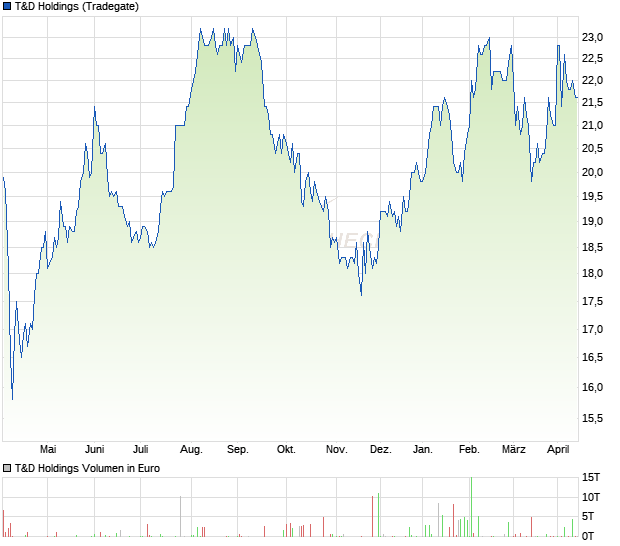Image resolution: width=620 pixels, height=546 pixels.
Task: Click the 'Nov.' month axis label
Action: point(336,450)
